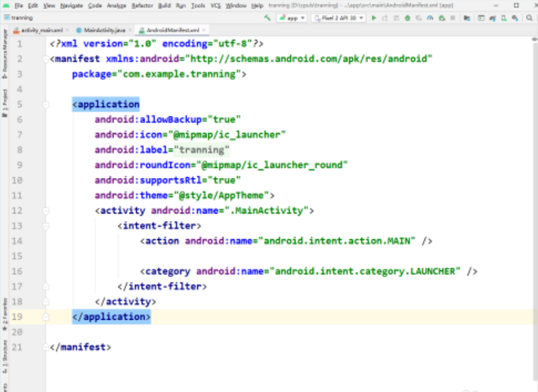Click line number 14 in the gutter
Viewport: 538px width, 392px height.
(x=19, y=241)
